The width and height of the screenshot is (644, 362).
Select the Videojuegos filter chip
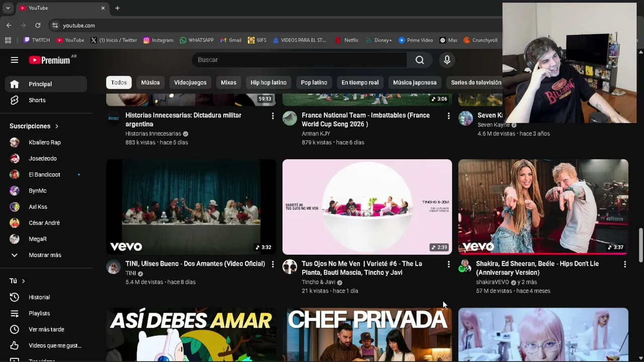(190, 82)
